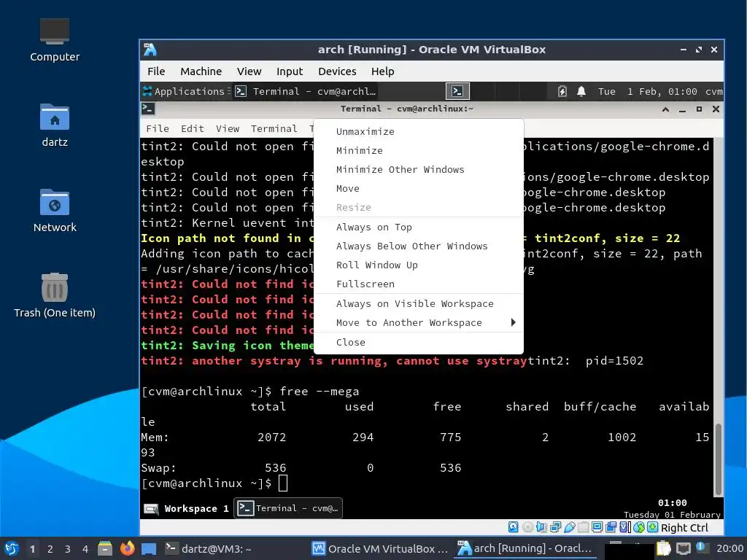The height and width of the screenshot is (560, 747).
Task: Switch to dartz@VM3 terminal in host taskbar
Action: point(208,548)
